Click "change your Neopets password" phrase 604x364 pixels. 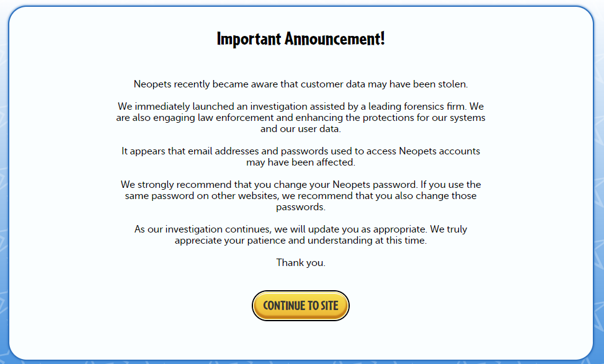pos(344,185)
